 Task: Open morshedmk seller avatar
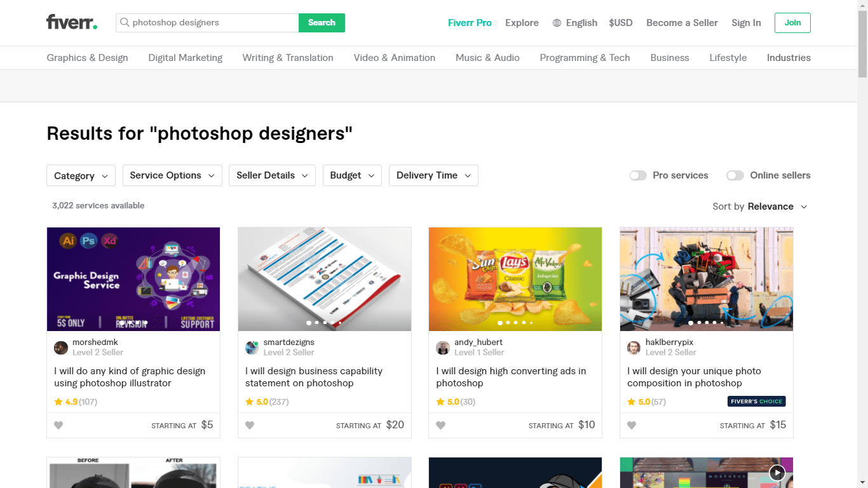pyautogui.click(x=61, y=348)
